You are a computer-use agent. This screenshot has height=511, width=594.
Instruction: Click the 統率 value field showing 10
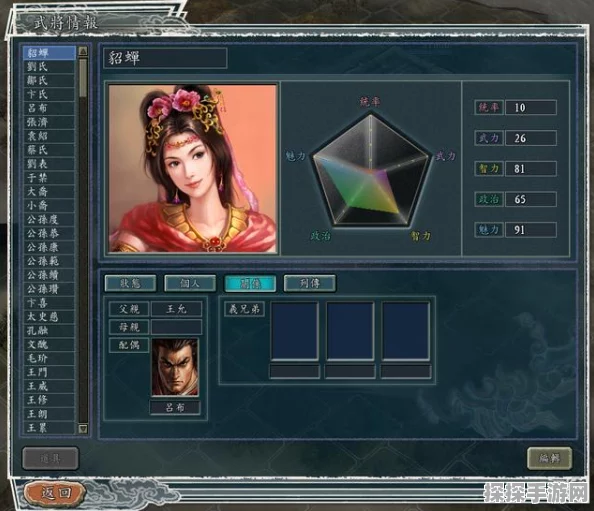click(x=531, y=108)
